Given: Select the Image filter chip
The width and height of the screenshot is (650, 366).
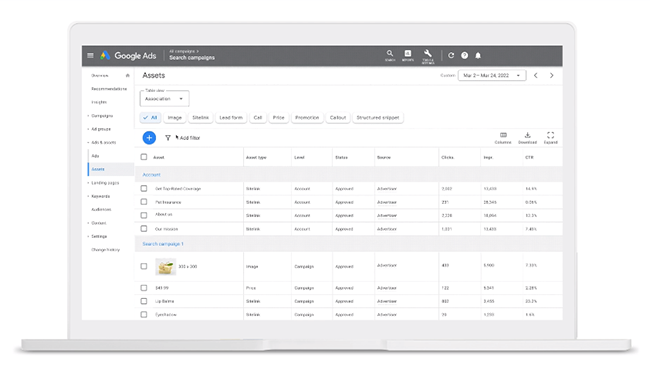Looking at the screenshot, I should pos(175,118).
